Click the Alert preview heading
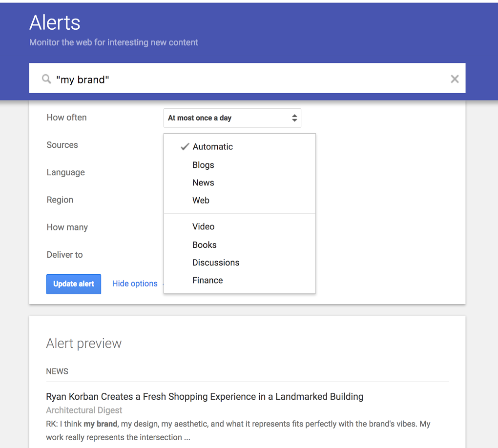Image resolution: width=498 pixels, height=448 pixels. click(84, 343)
